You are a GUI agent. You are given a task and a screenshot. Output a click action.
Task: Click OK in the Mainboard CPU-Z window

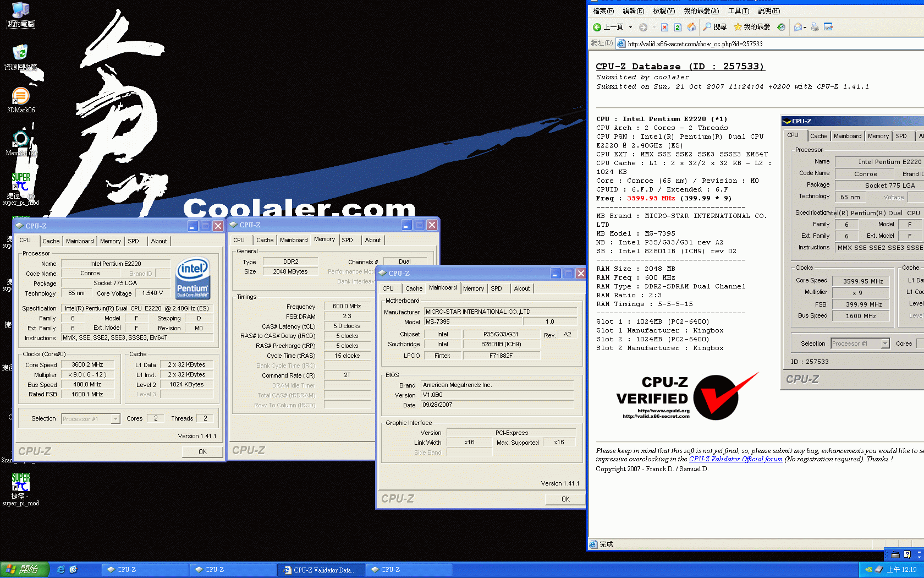coord(565,499)
